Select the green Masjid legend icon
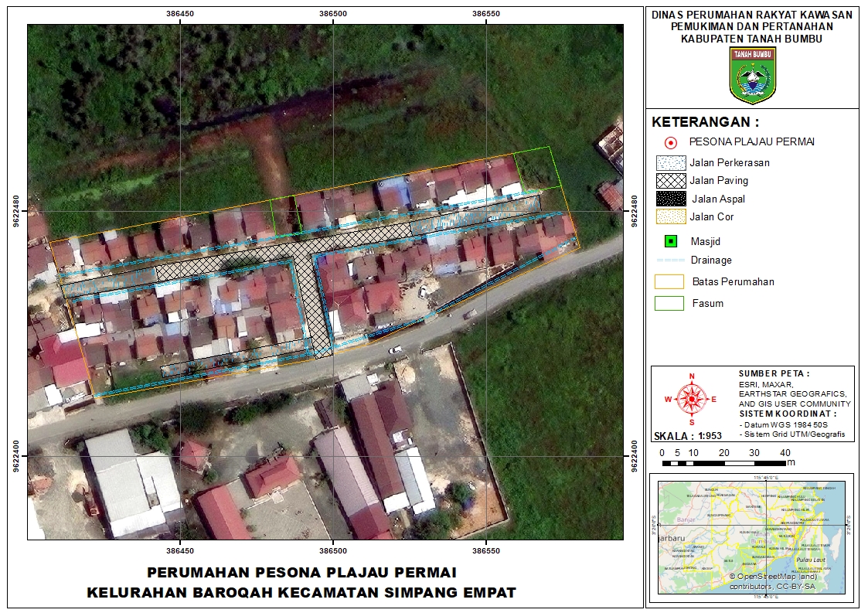The width and height of the screenshot is (868, 613). 670,241
